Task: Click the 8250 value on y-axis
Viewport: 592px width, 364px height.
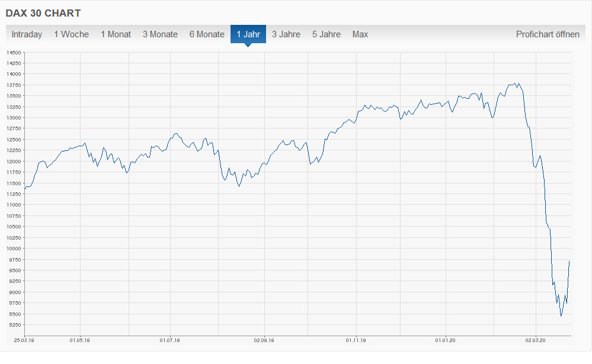Action: coord(15,325)
